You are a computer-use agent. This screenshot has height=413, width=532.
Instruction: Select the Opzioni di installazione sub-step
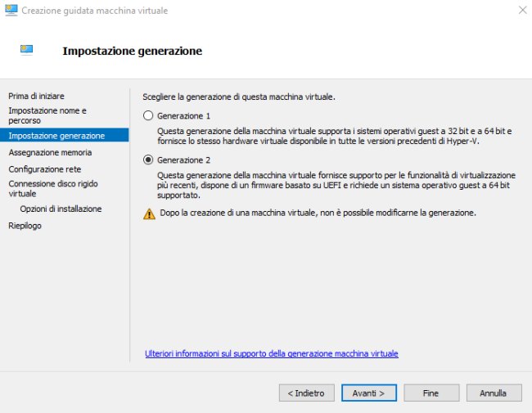(x=61, y=209)
